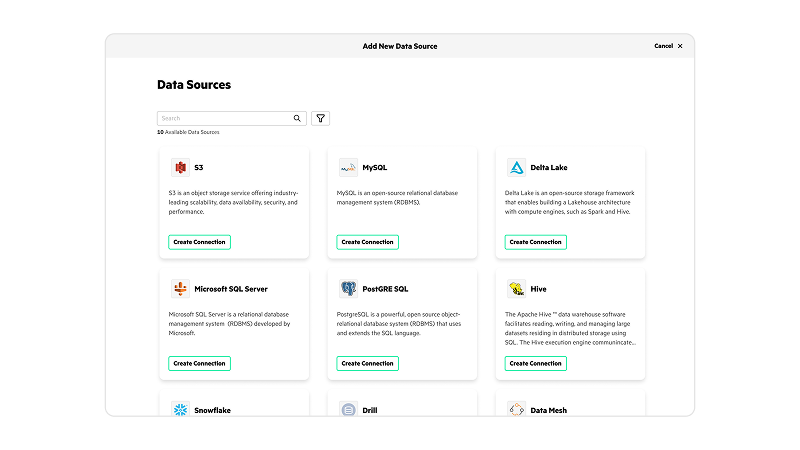Create Connection for S3
The height and width of the screenshot is (450, 800).
pos(199,242)
